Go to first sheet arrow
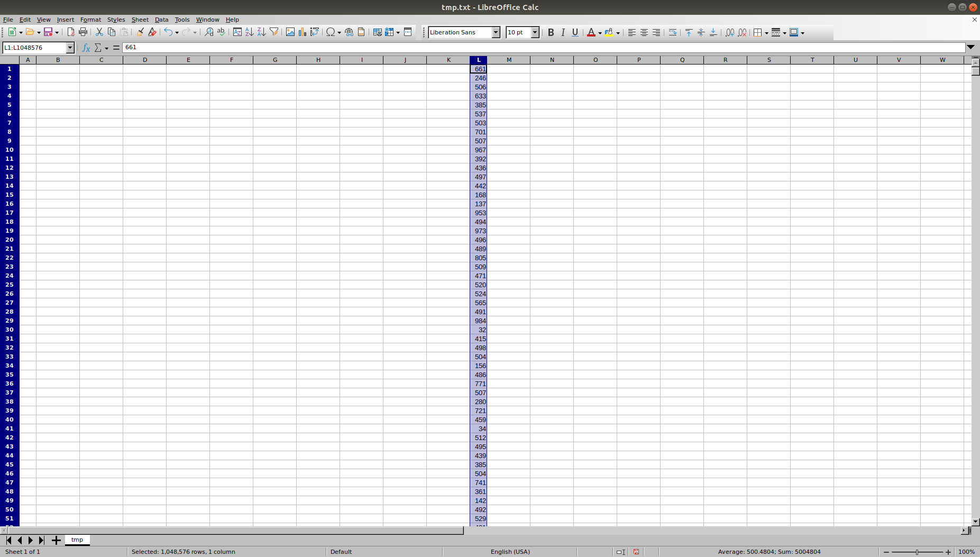 tap(8, 540)
